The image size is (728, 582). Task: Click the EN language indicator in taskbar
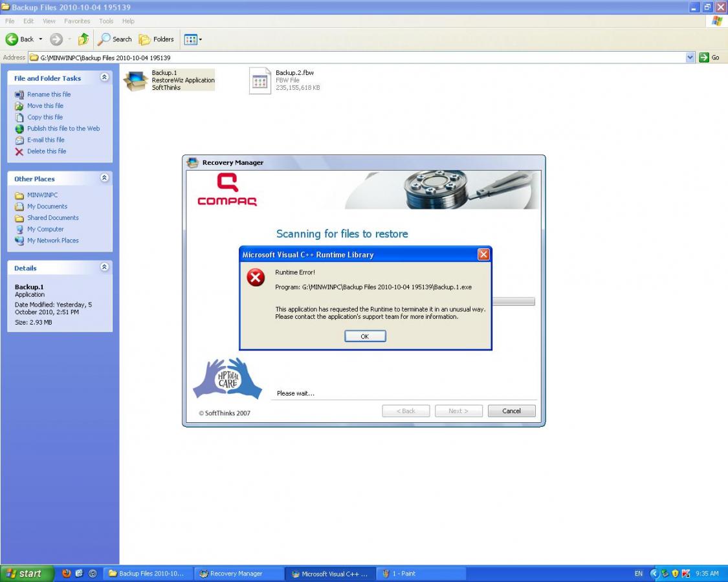pyautogui.click(x=639, y=574)
